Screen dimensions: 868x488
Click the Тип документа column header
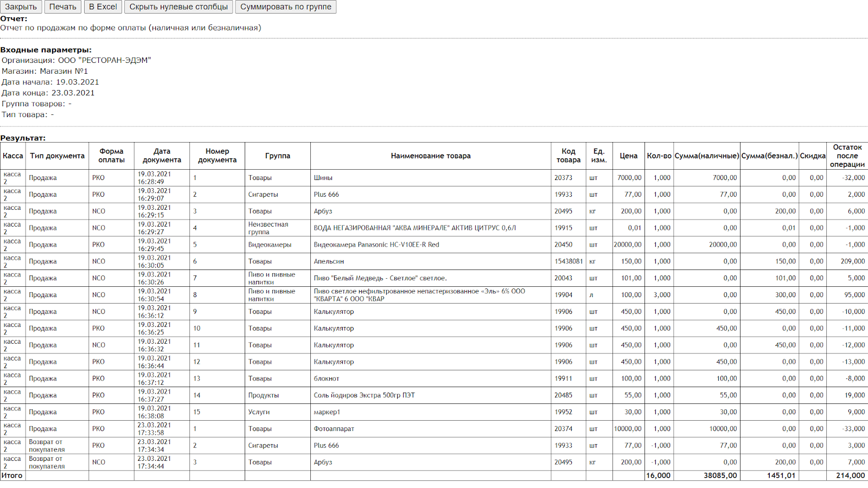click(x=57, y=156)
